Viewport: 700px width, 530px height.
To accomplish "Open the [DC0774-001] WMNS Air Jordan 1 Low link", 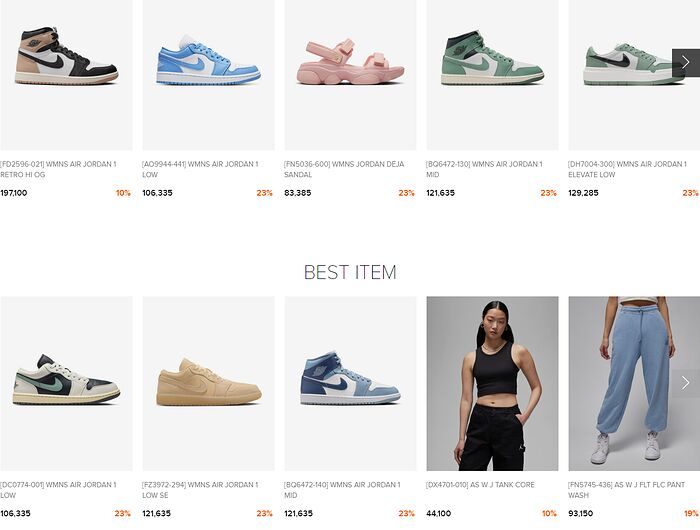I will [58, 490].
